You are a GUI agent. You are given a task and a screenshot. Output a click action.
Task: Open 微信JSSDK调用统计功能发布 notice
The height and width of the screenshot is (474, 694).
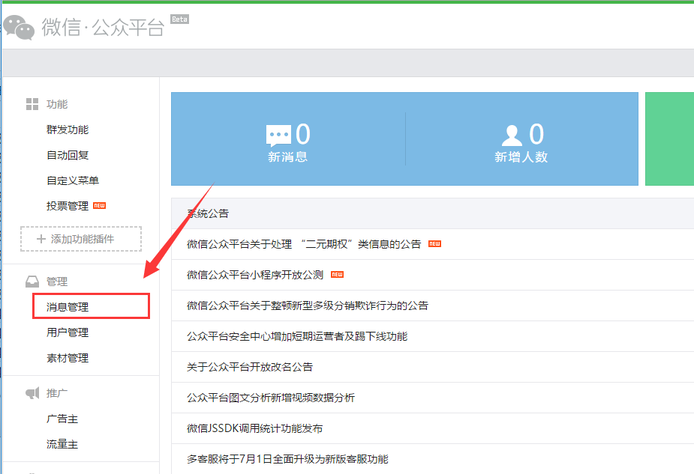254,428
